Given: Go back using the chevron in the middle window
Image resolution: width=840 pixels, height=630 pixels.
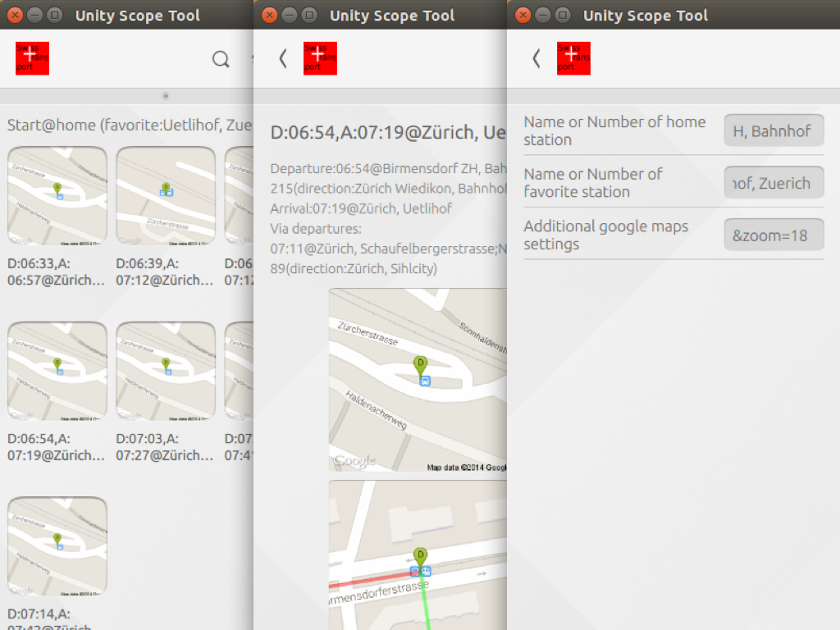Looking at the screenshot, I should pos(283,58).
